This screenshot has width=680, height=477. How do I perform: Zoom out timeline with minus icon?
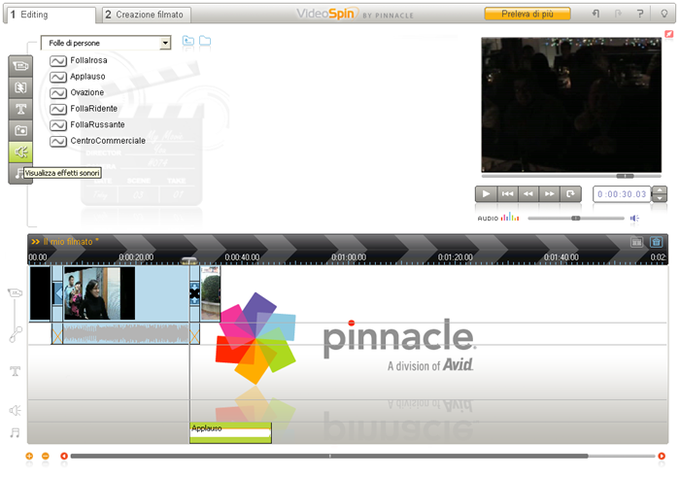[45, 456]
